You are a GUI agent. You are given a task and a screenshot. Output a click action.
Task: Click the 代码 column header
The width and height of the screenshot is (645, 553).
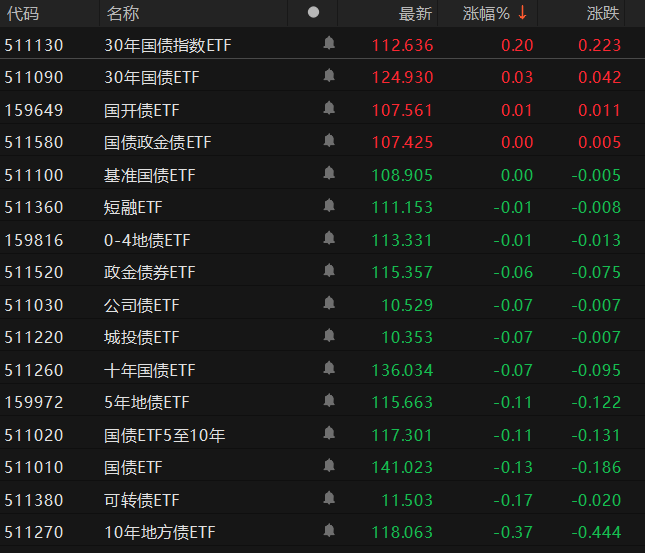click(x=22, y=13)
